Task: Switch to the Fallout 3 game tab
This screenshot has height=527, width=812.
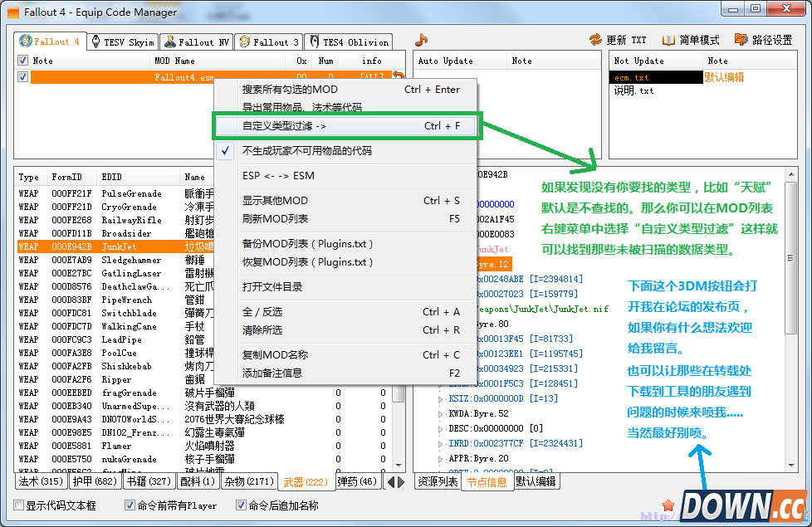Action: tap(270, 41)
